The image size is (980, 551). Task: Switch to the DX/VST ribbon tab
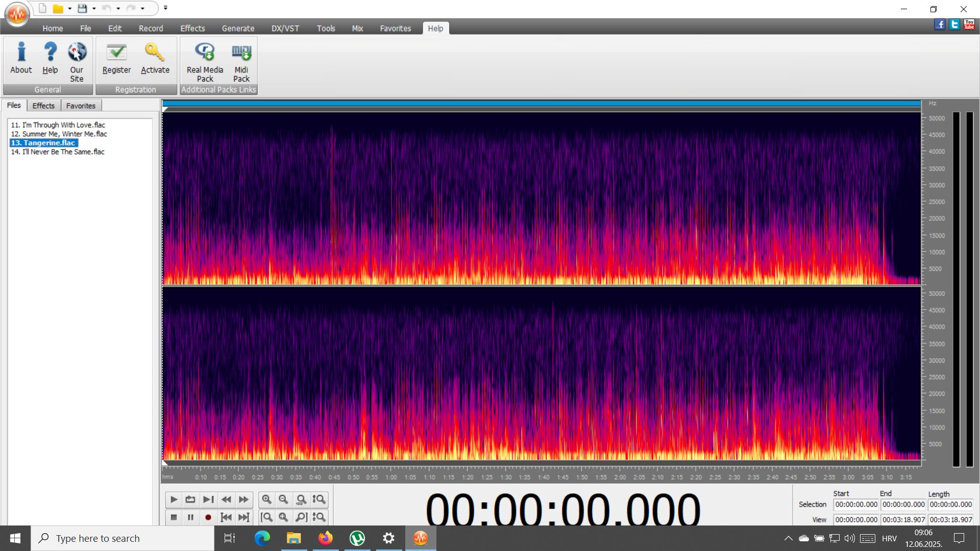pyautogui.click(x=285, y=29)
